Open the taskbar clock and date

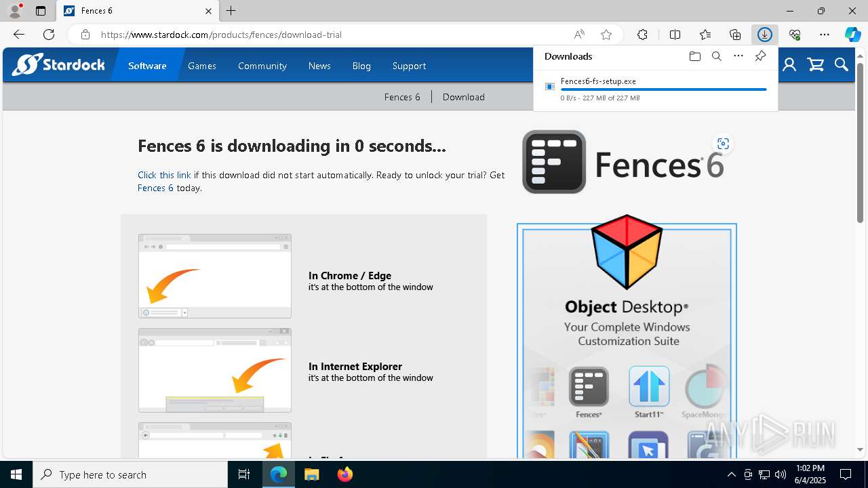click(810, 474)
